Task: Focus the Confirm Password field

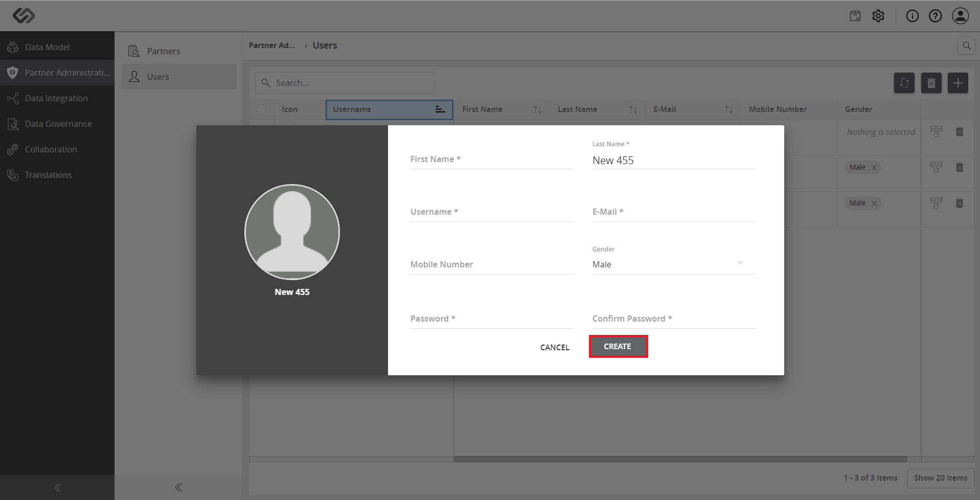Action: (x=674, y=319)
